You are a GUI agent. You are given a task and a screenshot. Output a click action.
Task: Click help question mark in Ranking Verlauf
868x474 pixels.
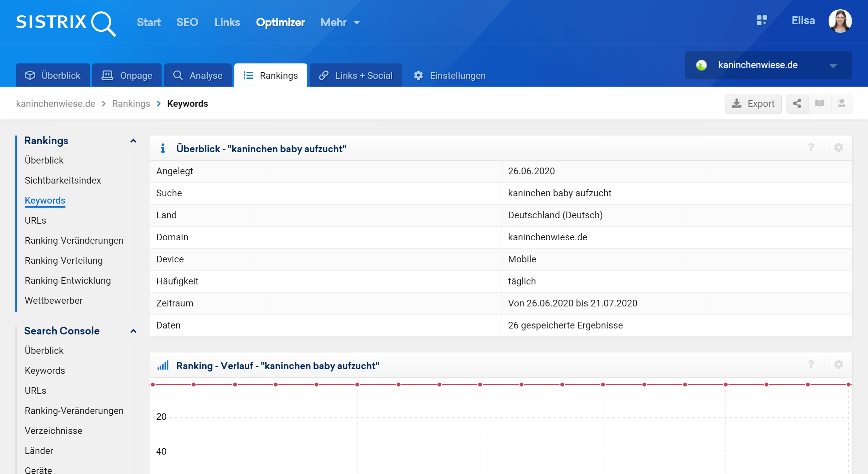coord(811,365)
